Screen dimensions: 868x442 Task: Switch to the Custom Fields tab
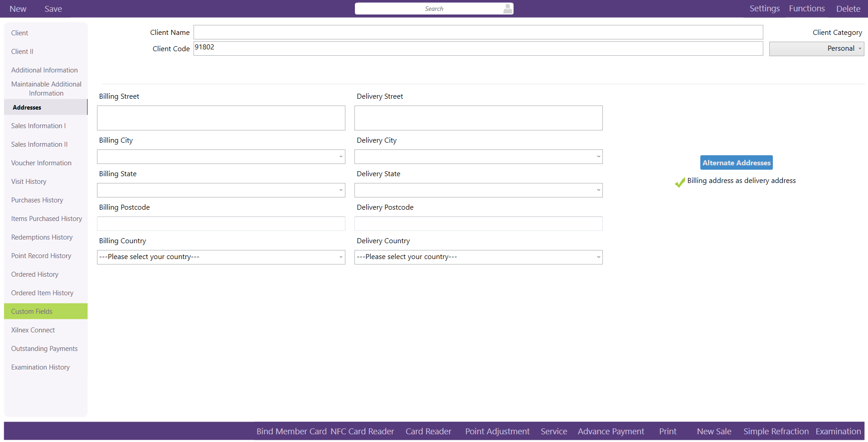pyautogui.click(x=32, y=312)
